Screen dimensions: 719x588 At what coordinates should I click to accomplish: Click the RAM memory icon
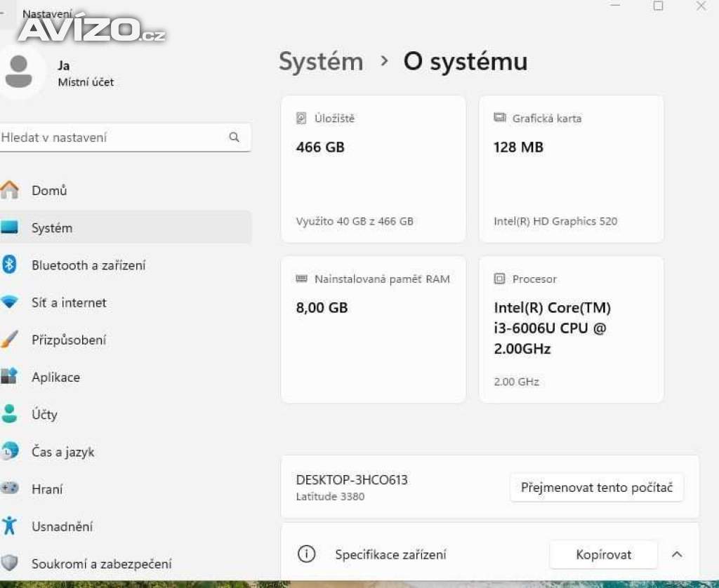[301, 279]
